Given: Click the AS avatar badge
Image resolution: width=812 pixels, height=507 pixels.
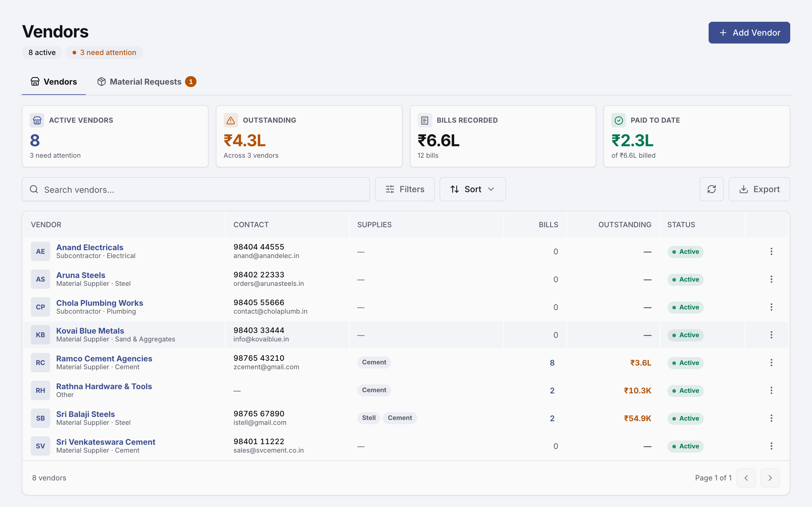Looking at the screenshot, I should pyautogui.click(x=40, y=279).
